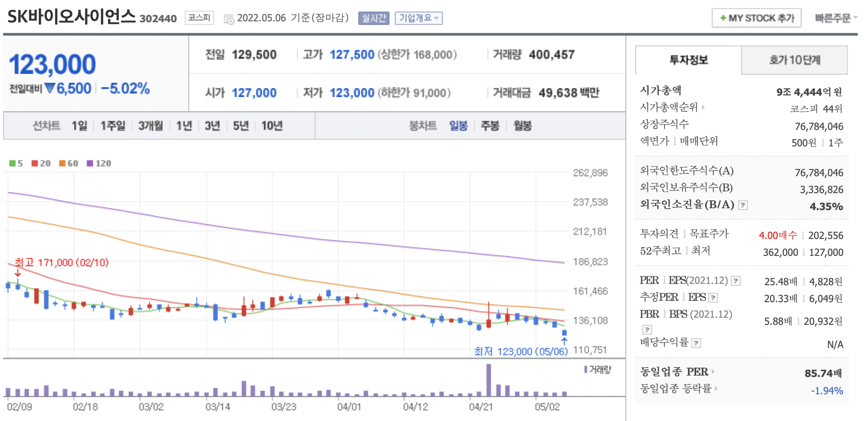Click the 상장주식수 value 76,784,046
Viewport: 868px width, 421px height.
[x=819, y=126]
